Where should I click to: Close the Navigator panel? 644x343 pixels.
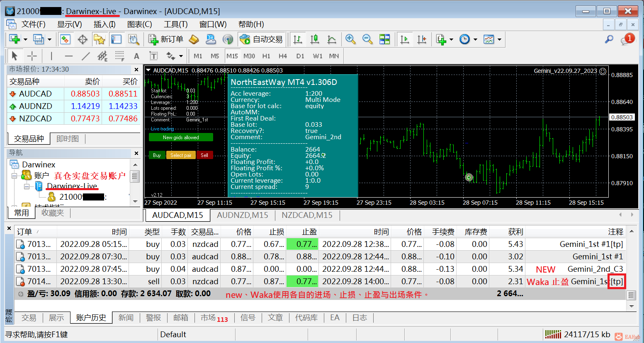136,153
